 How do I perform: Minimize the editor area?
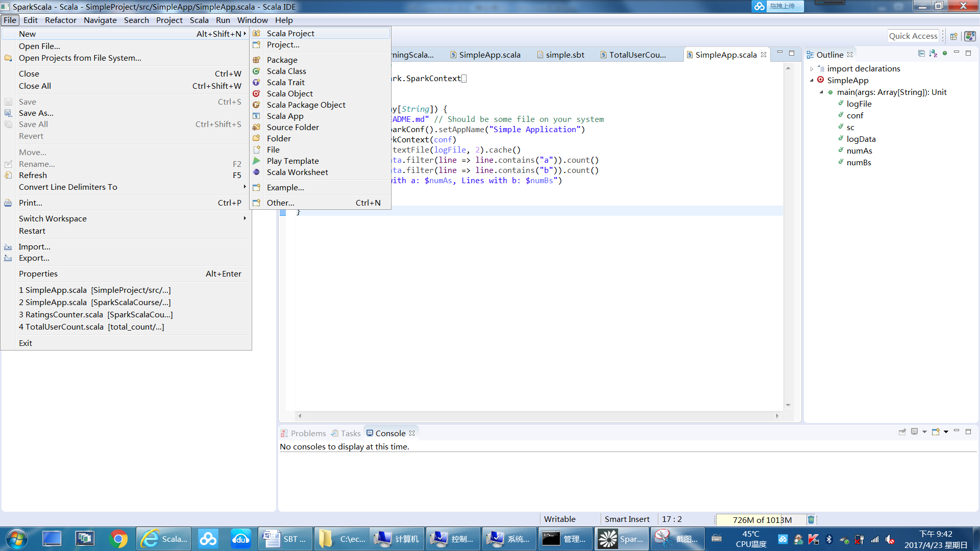pyautogui.click(x=780, y=53)
